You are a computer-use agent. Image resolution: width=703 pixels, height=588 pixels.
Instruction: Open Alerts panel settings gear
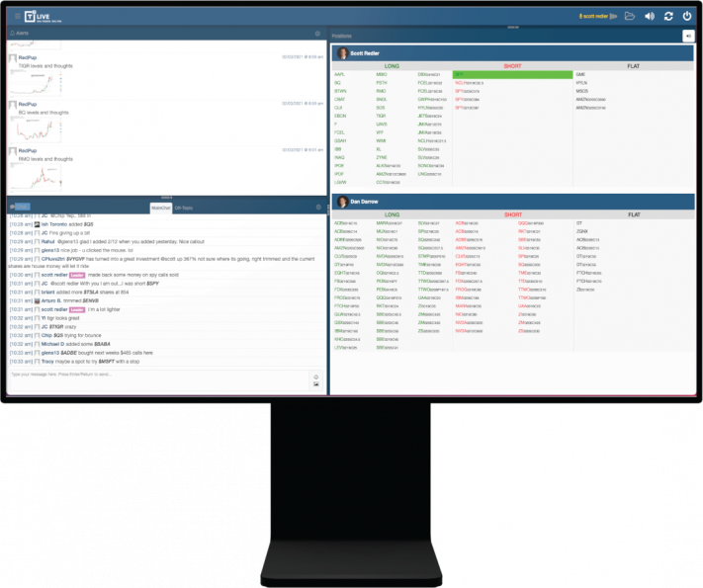coord(317,34)
